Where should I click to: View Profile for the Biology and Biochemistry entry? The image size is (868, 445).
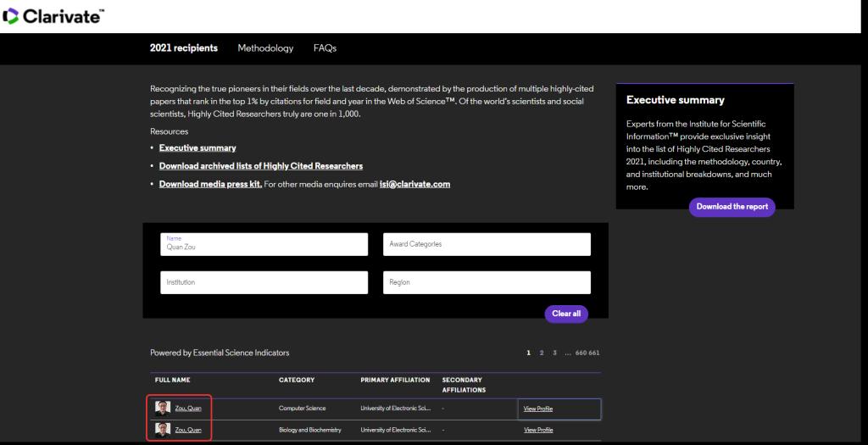pos(538,430)
